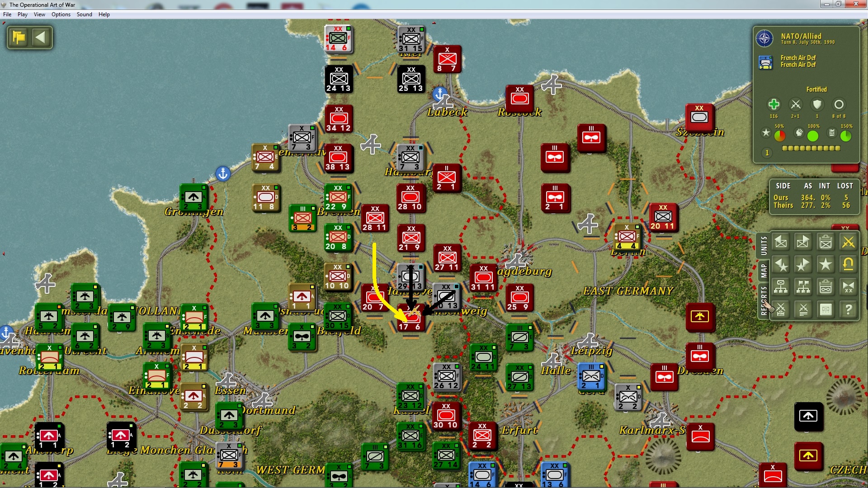Select the green unit labeled 22 9
This screenshot has width=868, height=488.
338,197
